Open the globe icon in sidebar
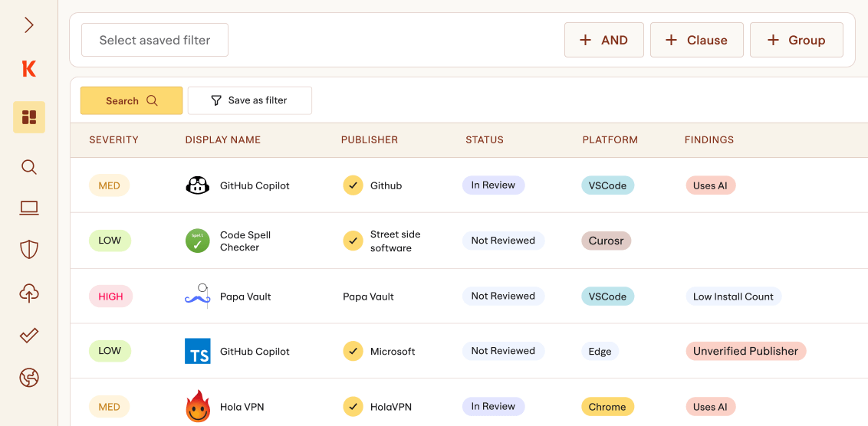Viewport: 868px width, 426px height. (29, 378)
